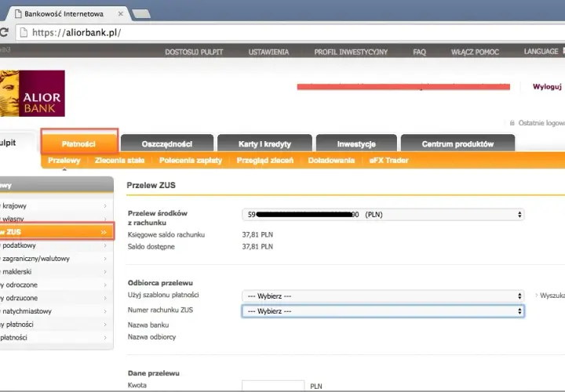Click double chevron on ZUS item
This screenshot has height=392, width=565.
(104, 232)
